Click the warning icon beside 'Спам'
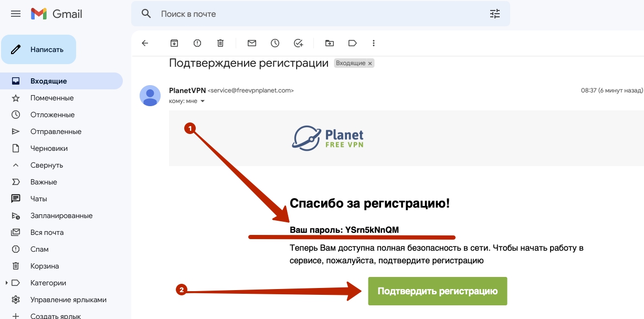Image resolution: width=644 pixels, height=319 pixels. coord(16,249)
